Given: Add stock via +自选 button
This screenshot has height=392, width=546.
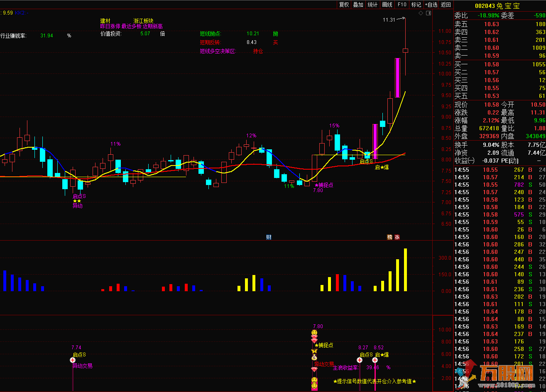Looking at the screenshot, I should coord(431,5).
